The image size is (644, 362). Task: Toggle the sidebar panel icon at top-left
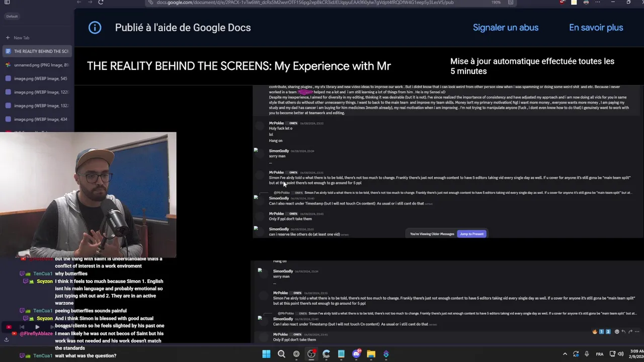[x=7, y=3]
